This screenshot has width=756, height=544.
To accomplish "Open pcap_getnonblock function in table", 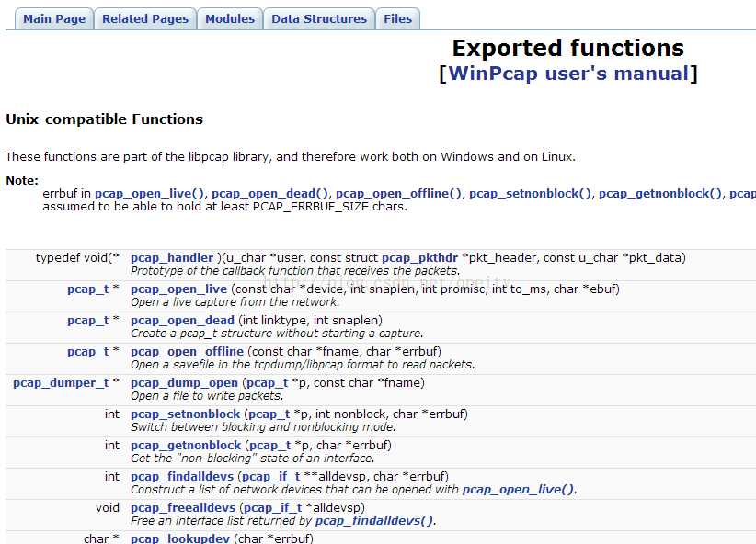I will [x=186, y=446].
